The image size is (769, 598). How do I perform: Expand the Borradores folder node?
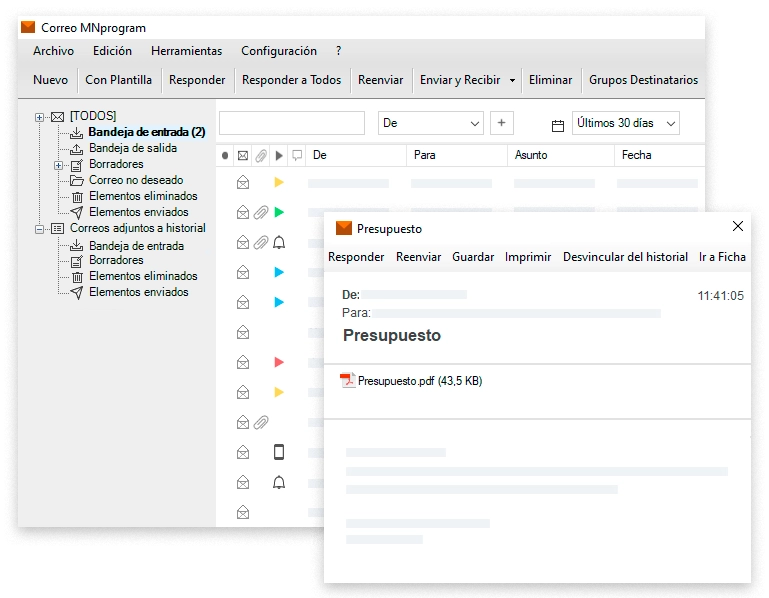(59, 165)
